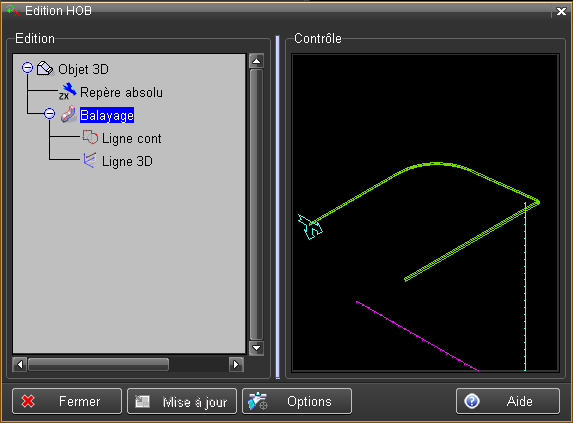Open the Options button

pyautogui.click(x=297, y=401)
